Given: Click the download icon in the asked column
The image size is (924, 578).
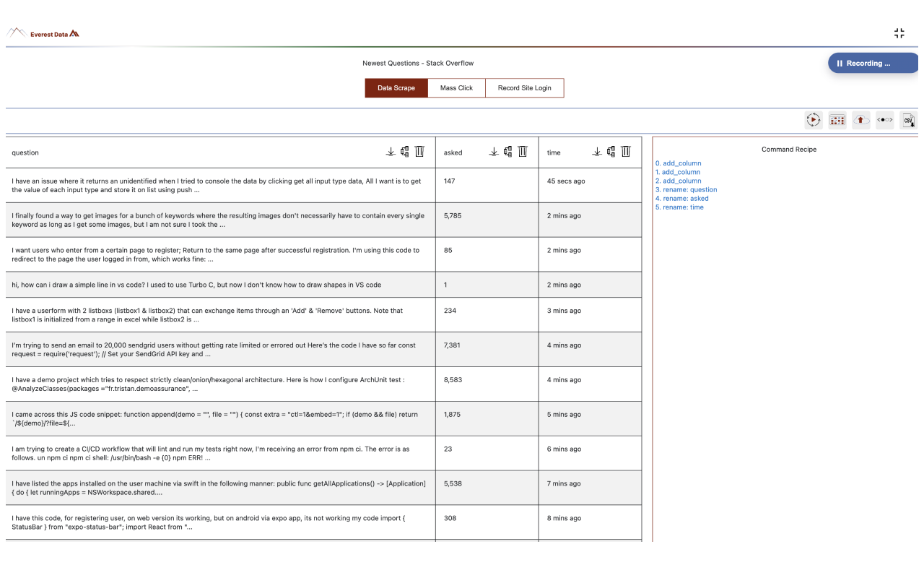Looking at the screenshot, I should 494,152.
